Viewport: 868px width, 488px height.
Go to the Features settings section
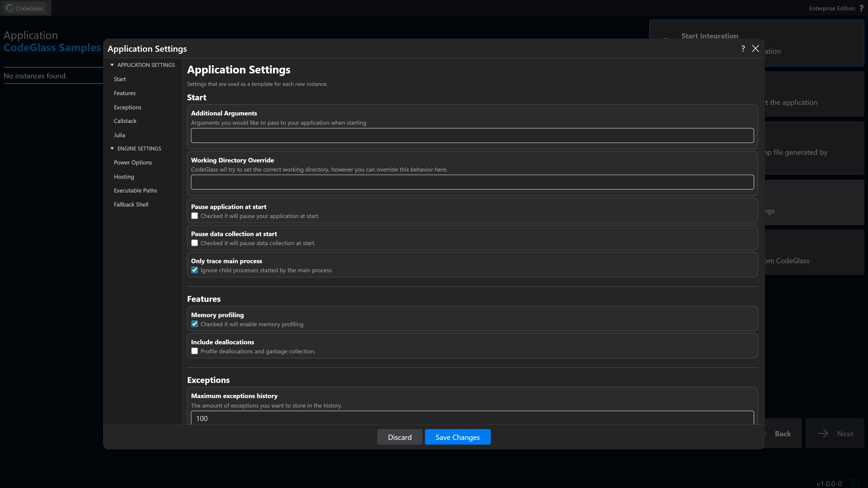pos(125,93)
